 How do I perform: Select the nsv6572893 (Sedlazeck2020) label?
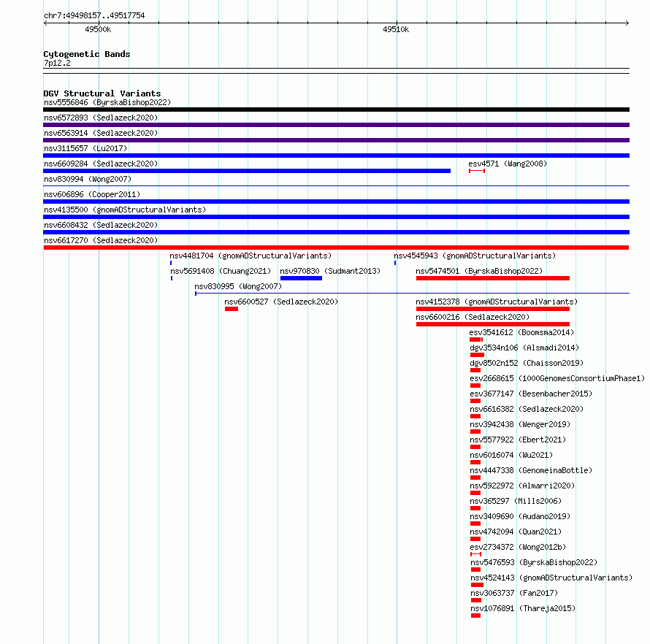tap(101, 118)
